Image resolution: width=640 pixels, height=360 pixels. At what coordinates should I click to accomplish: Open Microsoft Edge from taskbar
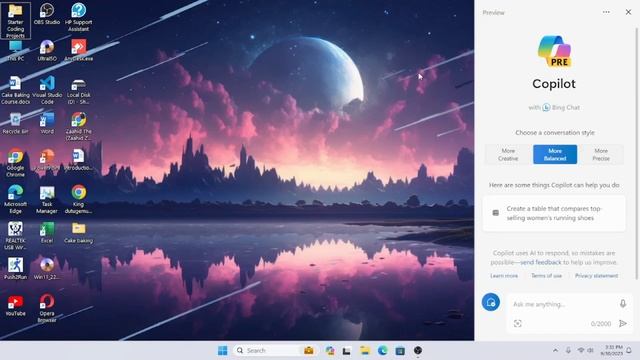click(382, 351)
